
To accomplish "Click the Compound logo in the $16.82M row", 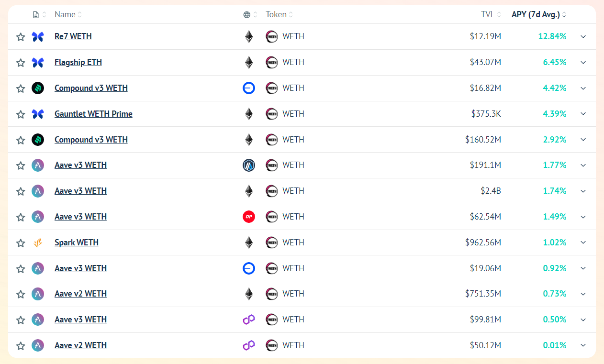I will [x=38, y=88].
